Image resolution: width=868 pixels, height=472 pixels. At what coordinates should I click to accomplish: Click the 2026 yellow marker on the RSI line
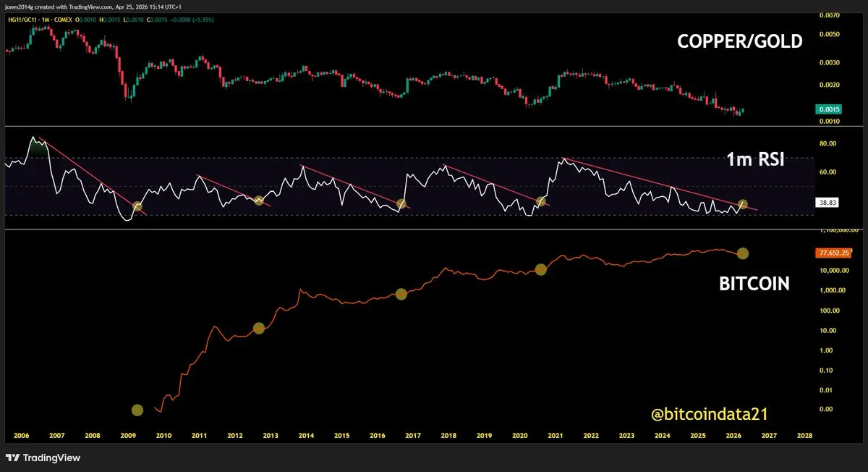coord(742,205)
